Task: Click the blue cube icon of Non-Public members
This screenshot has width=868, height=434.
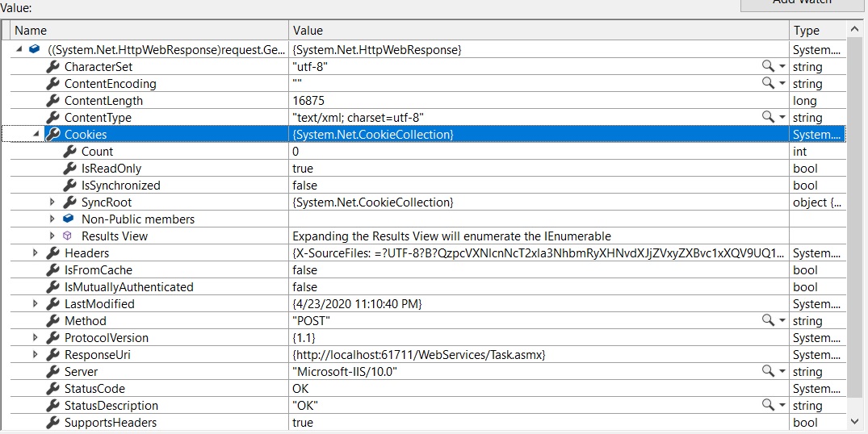Action: click(69, 219)
